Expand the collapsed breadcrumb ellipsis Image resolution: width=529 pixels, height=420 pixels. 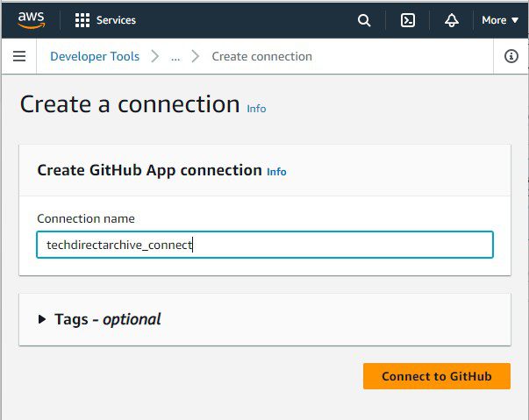(x=175, y=56)
